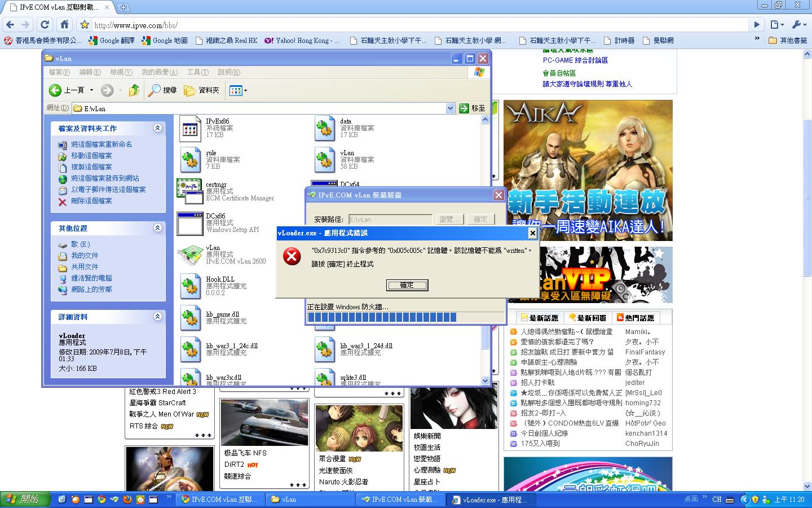Toggle the 資料夾 folders pane in Explorer
Viewport: 812px width, 508px height.
(x=201, y=90)
